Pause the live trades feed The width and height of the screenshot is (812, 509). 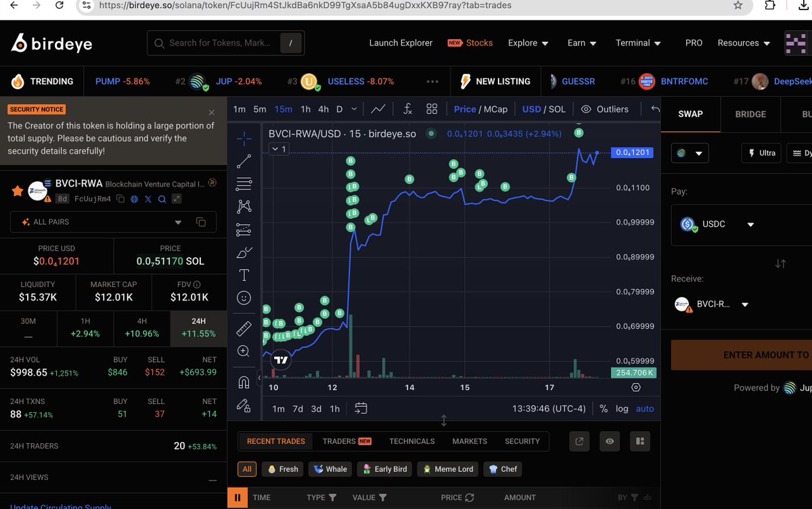(237, 497)
